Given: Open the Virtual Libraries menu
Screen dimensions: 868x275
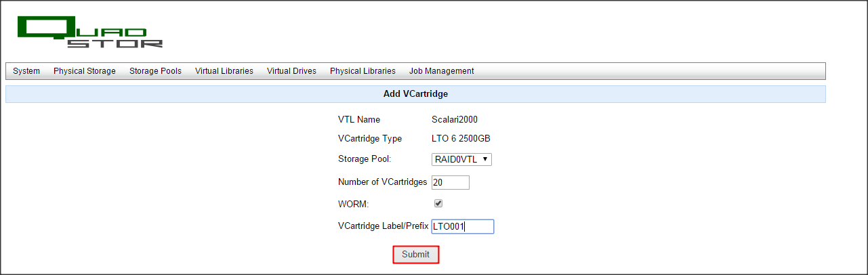Looking at the screenshot, I should [x=224, y=71].
